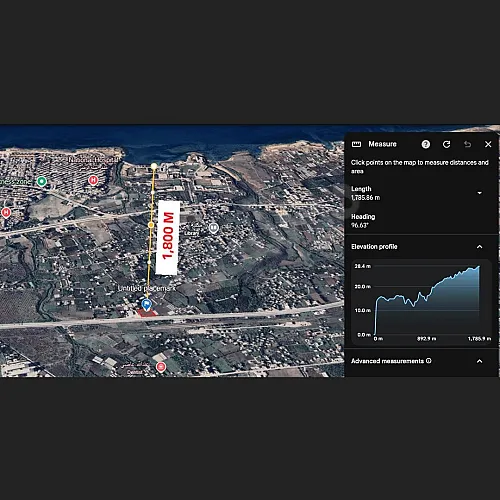Click the red hospital marker near National Hospital
Screen dimensions: 500x500
click(93, 180)
